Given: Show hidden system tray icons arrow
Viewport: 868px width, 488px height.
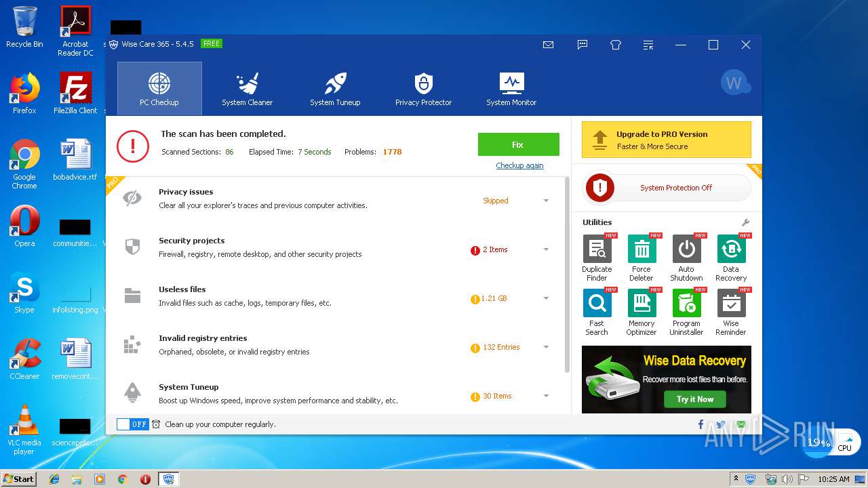Looking at the screenshot, I should pyautogui.click(x=736, y=479).
